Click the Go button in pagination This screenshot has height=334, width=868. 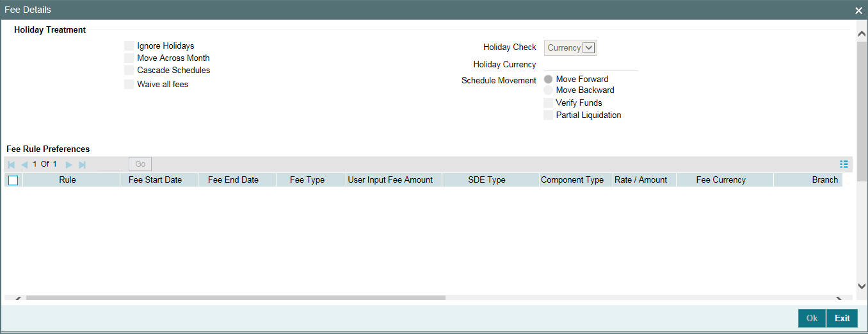click(140, 164)
